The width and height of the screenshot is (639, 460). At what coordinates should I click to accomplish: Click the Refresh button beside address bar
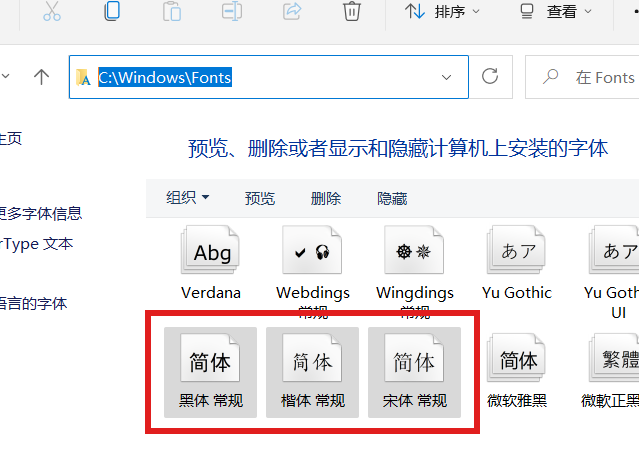coord(490,77)
